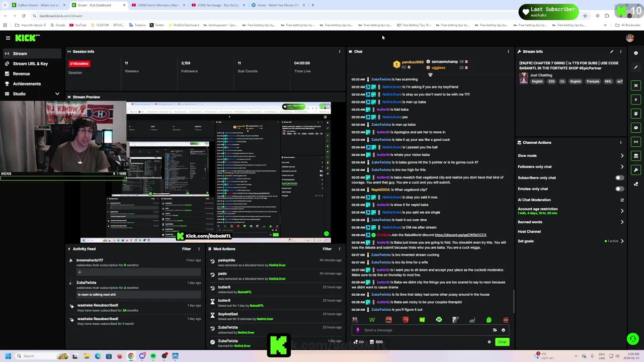Screen dimensions: 644x362
Task: Open the profile avatar menu top right
Action: 629,38
